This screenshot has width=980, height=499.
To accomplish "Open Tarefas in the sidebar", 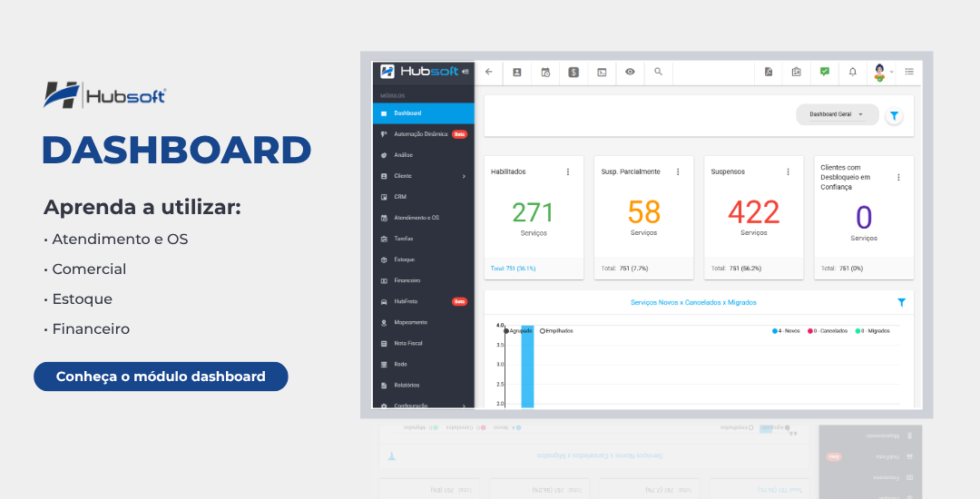I will tap(424, 239).
